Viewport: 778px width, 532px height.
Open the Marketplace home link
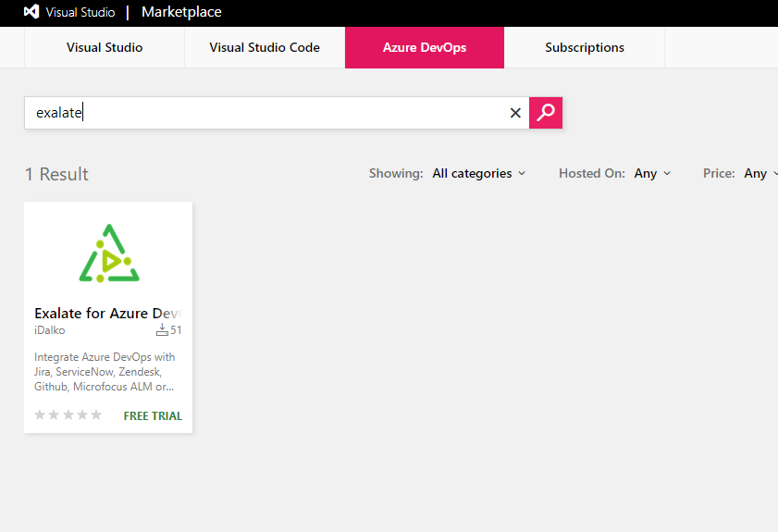coord(181,12)
